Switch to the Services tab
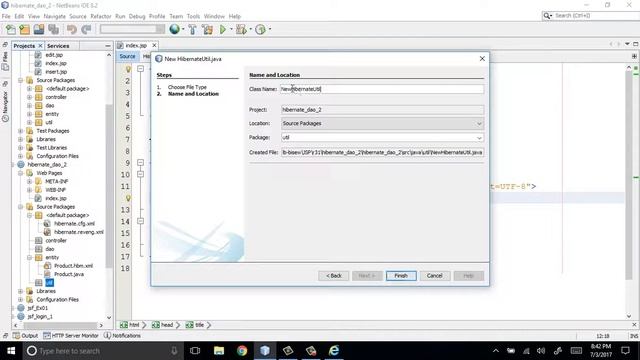This screenshot has height=360, width=640. (x=58, y=46)
